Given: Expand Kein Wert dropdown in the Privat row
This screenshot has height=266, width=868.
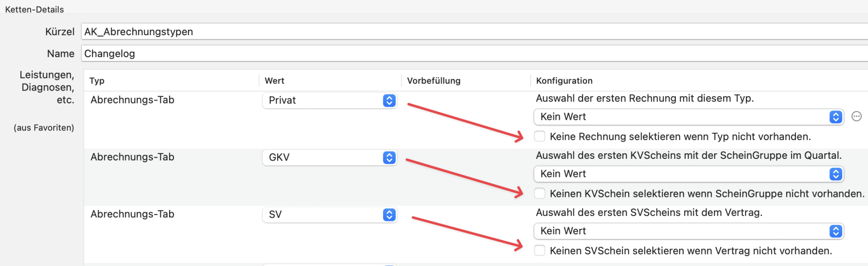Looking at the screenshot, I should point(688,117).
